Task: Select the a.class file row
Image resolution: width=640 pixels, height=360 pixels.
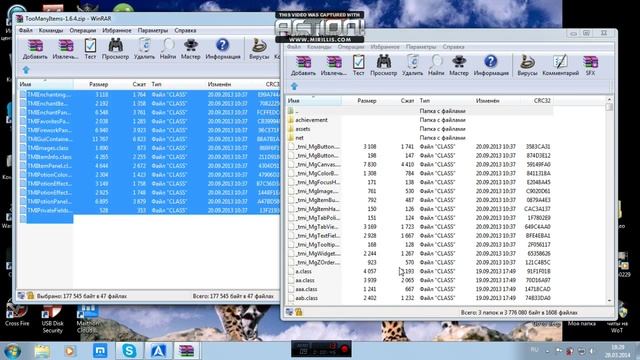Action: [x=420, y=271]
